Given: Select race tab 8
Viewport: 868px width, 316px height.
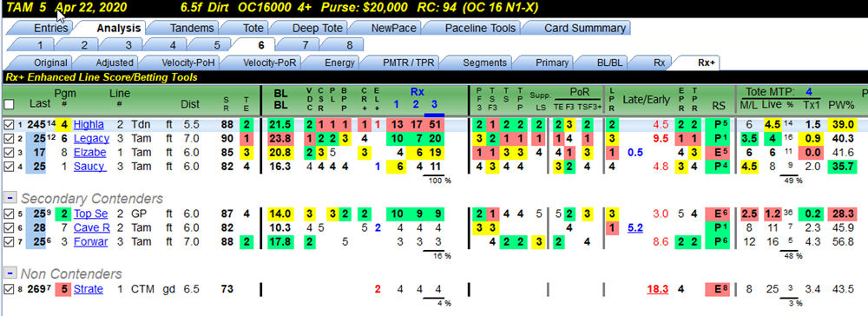Looking at the screenshot, I should pyautogui.click(x=343, y=45).
